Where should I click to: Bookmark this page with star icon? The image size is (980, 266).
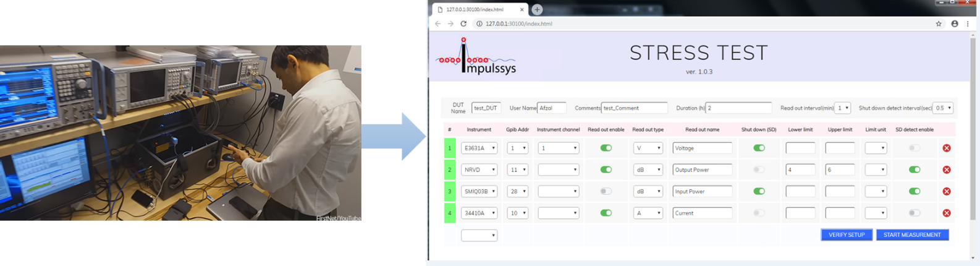pyautogui.click(x=939, y=24)
